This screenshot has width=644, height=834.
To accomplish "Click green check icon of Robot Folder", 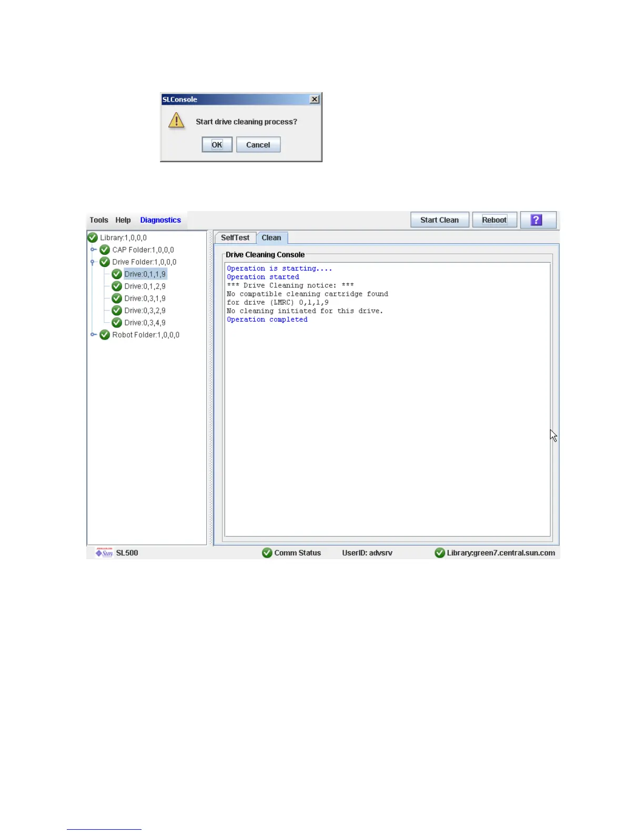I will pyautogui.click(x=105, y=335).
